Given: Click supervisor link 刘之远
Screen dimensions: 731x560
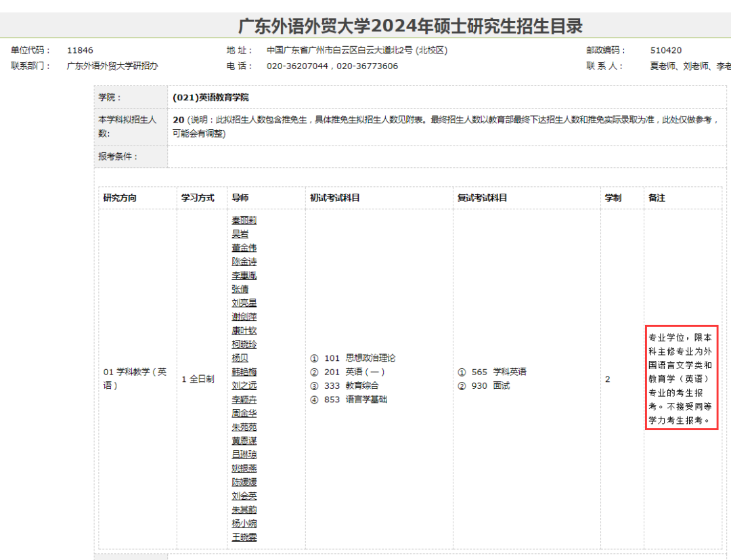Looking at the screenshot, I should (x=244, y=385).
